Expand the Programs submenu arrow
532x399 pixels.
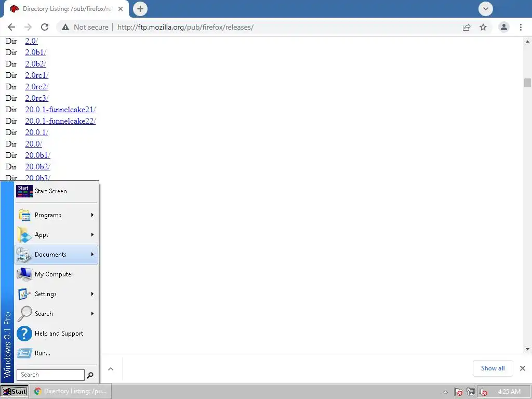pyautogui.click(x=92, y=215)
